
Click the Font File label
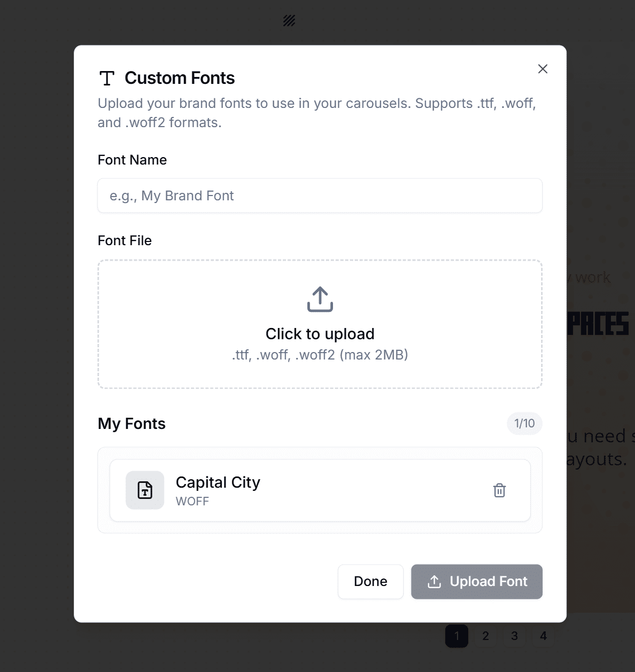coord(124,240)
